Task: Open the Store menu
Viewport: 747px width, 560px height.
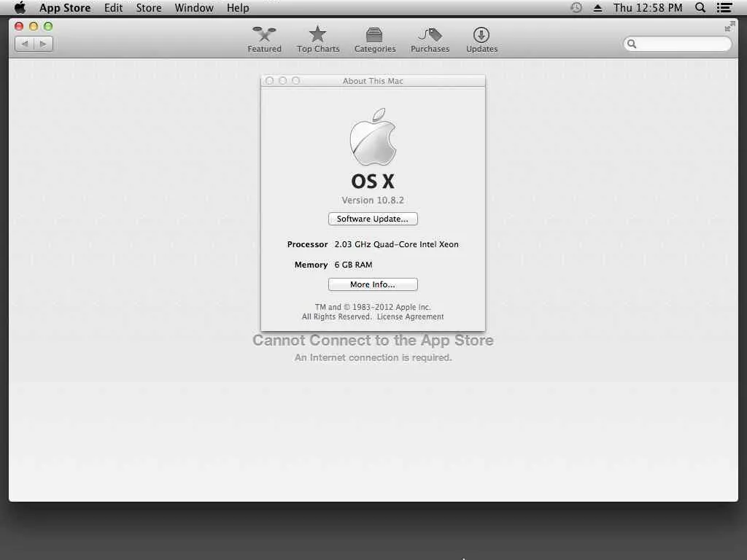Action: [x=149, y=7]
